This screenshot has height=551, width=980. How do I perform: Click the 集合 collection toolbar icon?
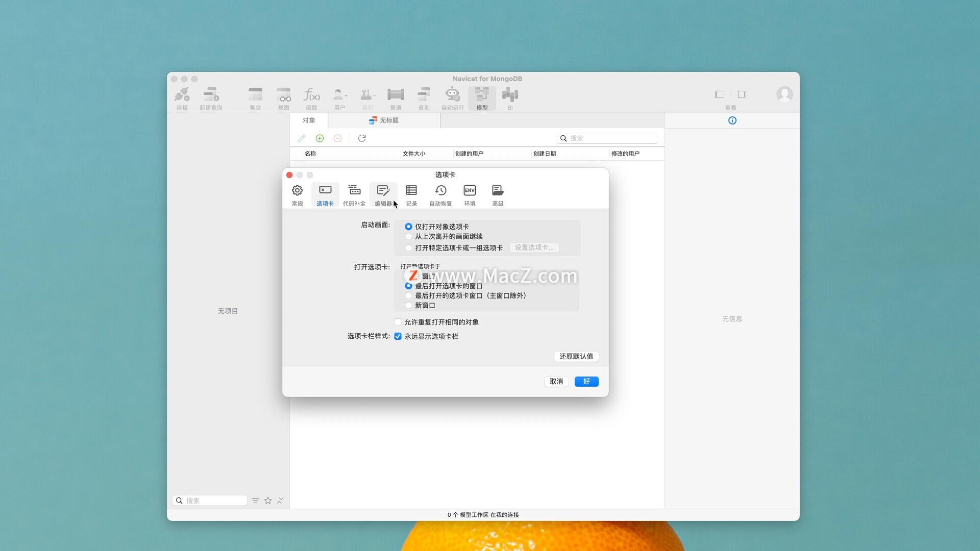coord(255,98)
